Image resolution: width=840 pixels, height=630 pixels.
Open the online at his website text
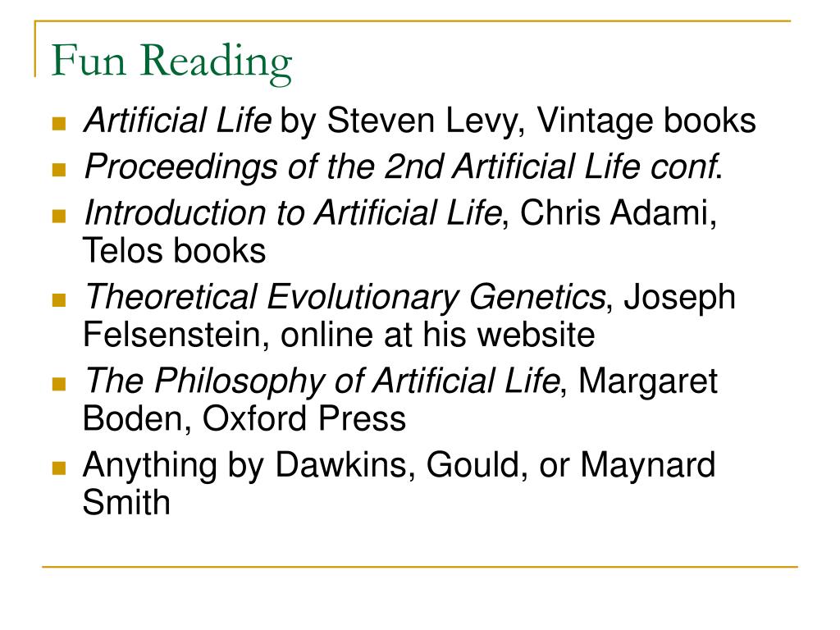pyautogui.click(x=437, y=335)
